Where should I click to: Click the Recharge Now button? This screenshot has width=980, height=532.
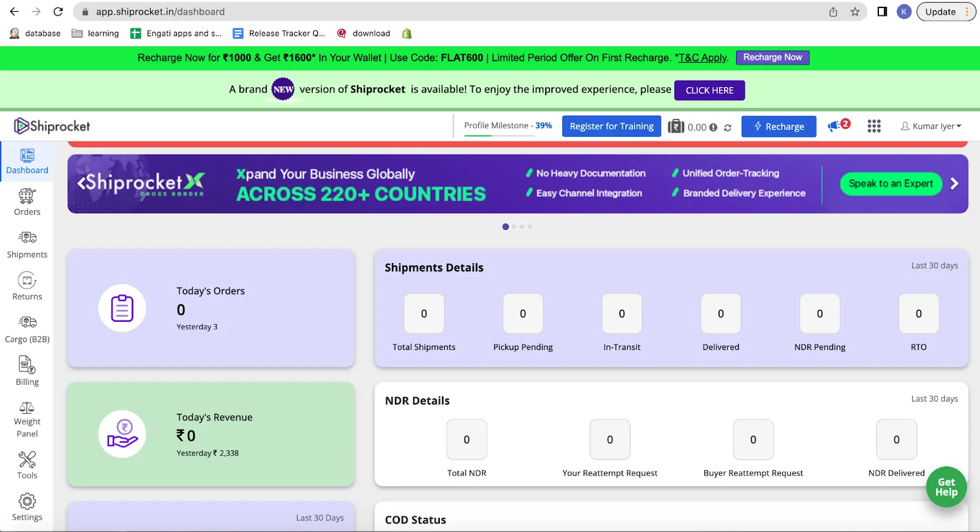click(x=772, y=58)
